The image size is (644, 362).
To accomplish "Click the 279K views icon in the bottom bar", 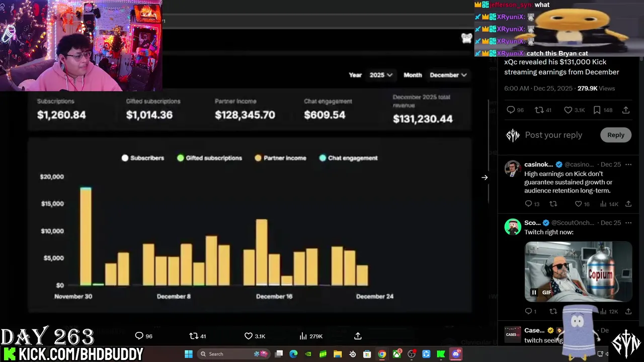I will pyautogui.click(x=303, y=336).
